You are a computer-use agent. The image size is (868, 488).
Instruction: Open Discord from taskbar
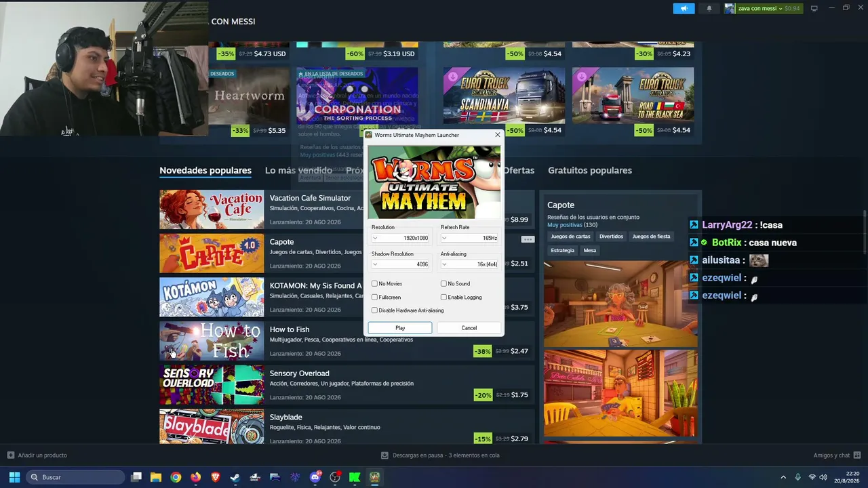tap(315, 477)
